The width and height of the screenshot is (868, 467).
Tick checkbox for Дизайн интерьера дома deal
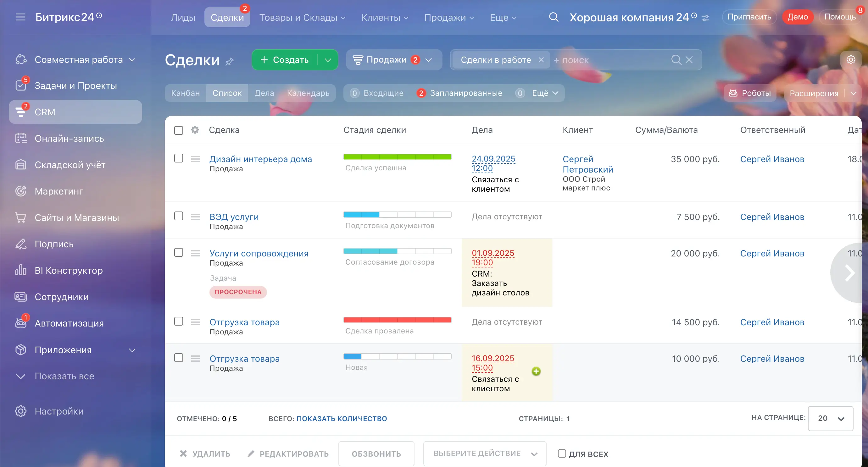[x=179, y=158]
